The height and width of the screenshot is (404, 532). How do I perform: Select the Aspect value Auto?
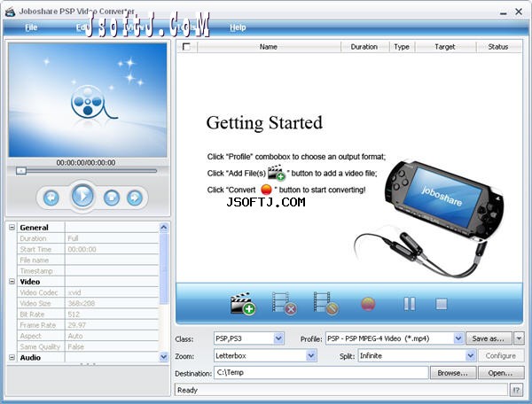(x=112, y=336)
